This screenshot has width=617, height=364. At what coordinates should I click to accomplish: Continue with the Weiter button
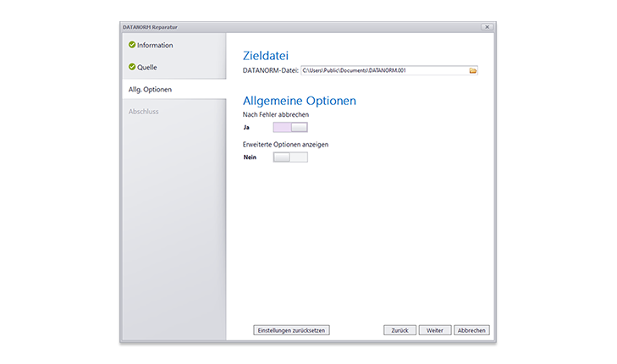tap(435, 330)
